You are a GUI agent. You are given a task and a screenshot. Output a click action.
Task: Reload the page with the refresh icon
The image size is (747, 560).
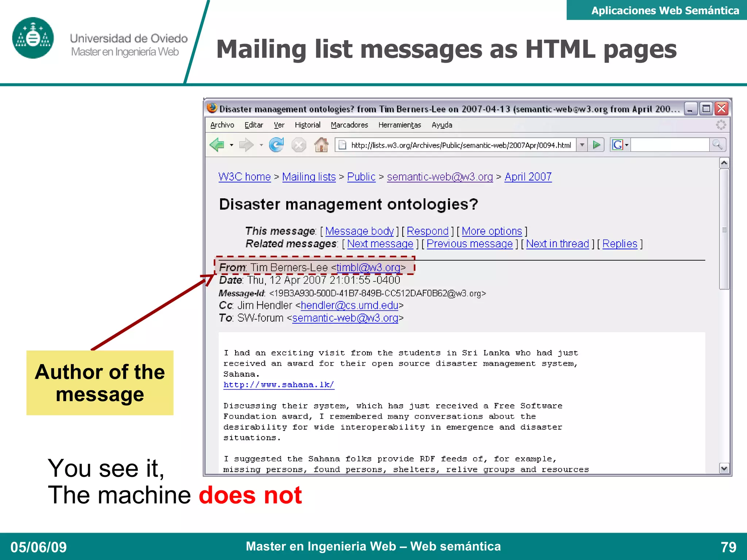pyautogui.click(x=276, y=145)
